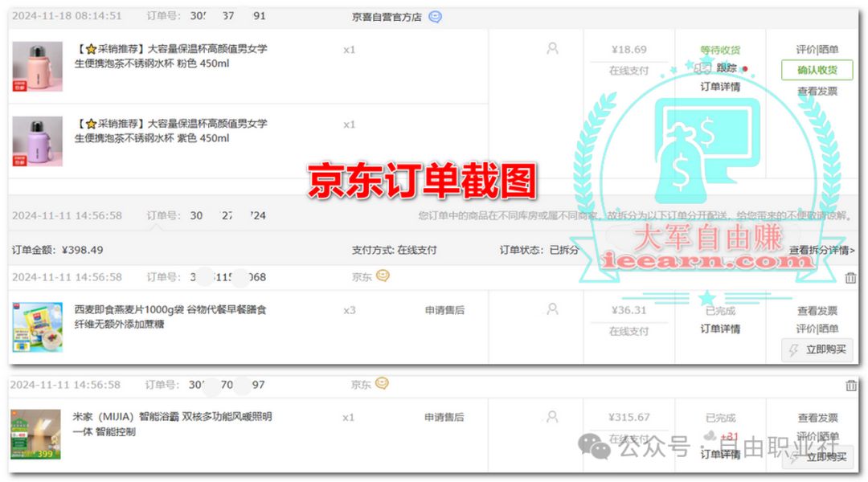The width and height of the screenshot is (868, 482).
Task: Click the 京喜自营官方店 shop name
Action: pos(387,17)
